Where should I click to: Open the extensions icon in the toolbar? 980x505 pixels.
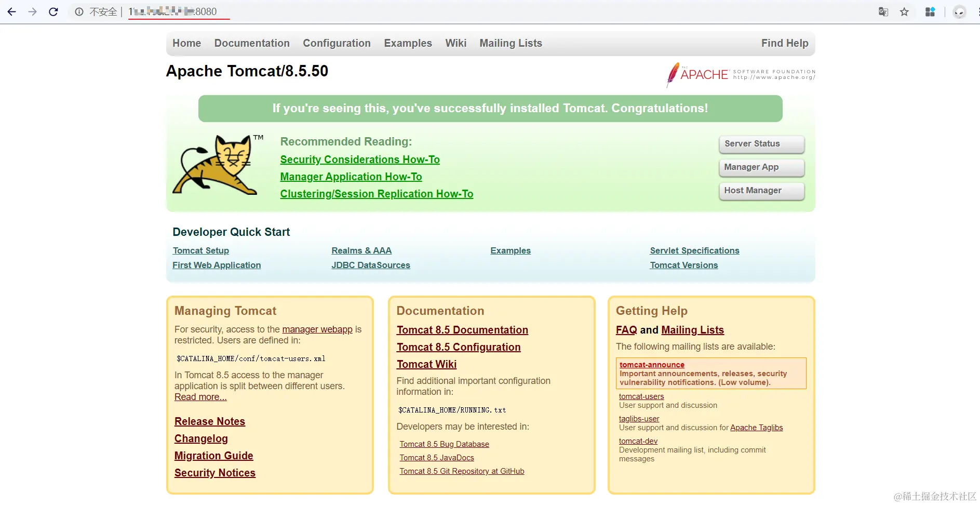coord(930,11)
